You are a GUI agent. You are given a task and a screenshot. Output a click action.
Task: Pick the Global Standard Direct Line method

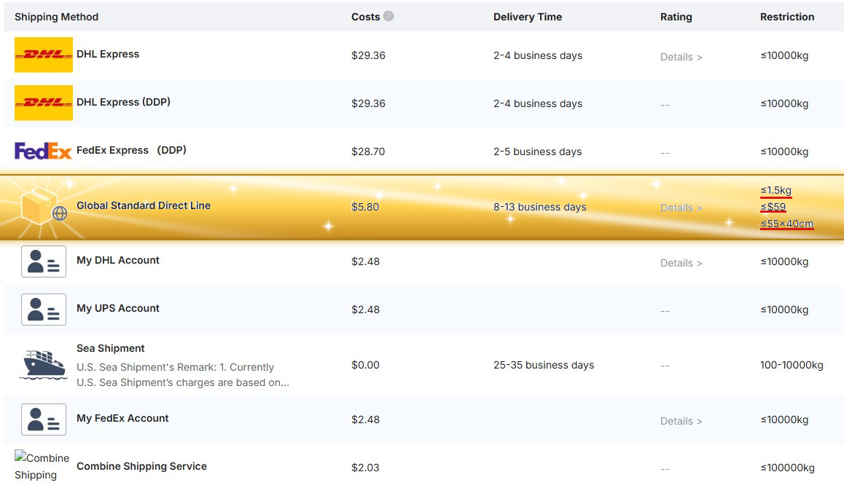click(422, 207)
